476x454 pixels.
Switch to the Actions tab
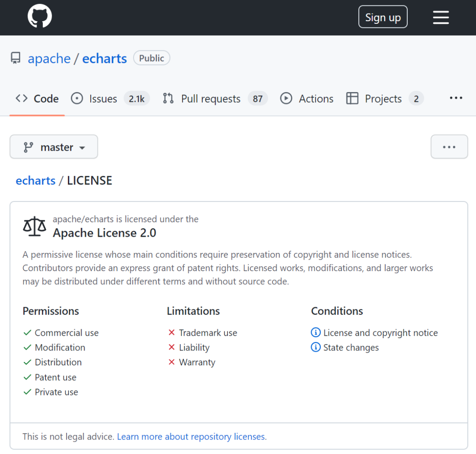click(x=307, y=99)
